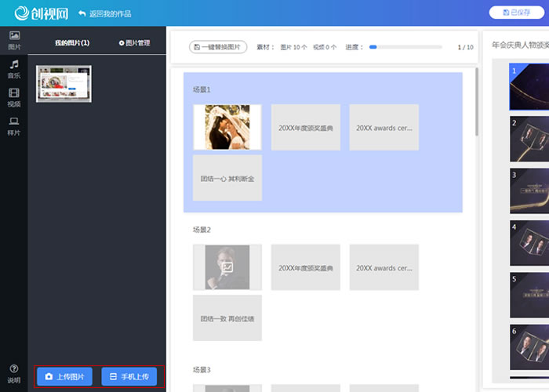549x392 pixels.
Task: Click the 年会庆典人物颁奖 template title
Action: 520,45
